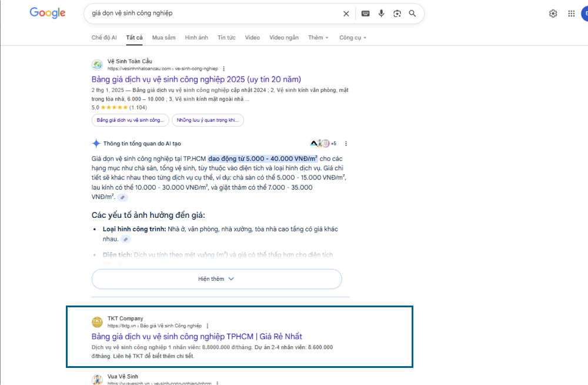Switch to the Tin tức tab
This screenshot has width=588, height=385.
pyautogui.click(x=226, y=38)
